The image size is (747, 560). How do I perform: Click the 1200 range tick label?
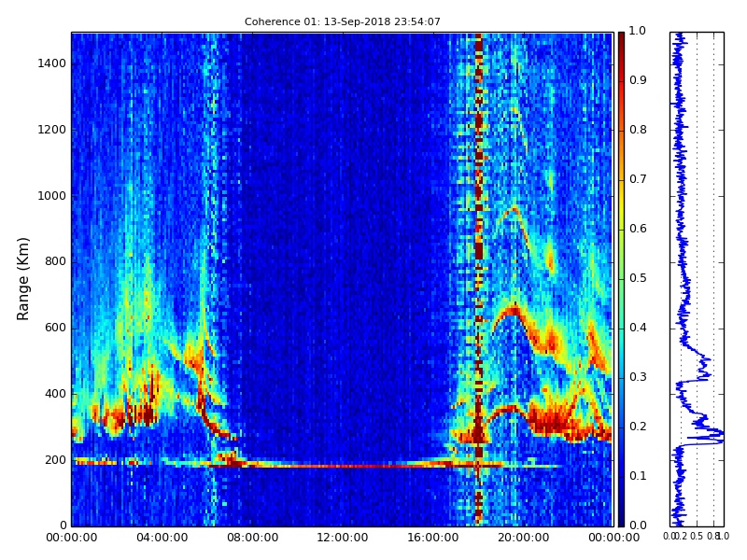coord(52,130)
